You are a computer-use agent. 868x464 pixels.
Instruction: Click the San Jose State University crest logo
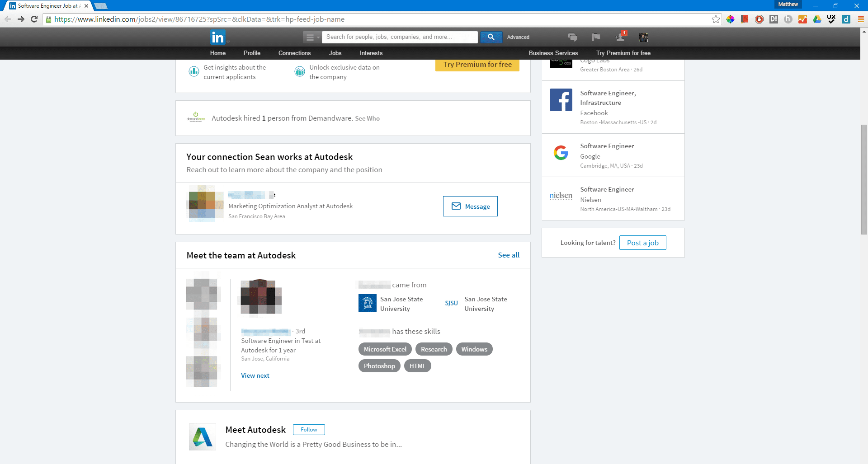(368, 303)
